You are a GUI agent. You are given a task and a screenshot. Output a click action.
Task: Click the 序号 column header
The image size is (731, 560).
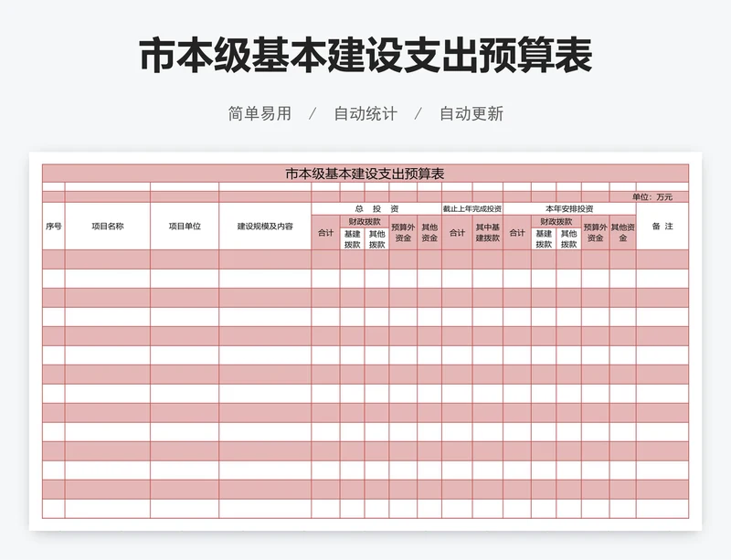pyautogui.click(x=54, y=227)
